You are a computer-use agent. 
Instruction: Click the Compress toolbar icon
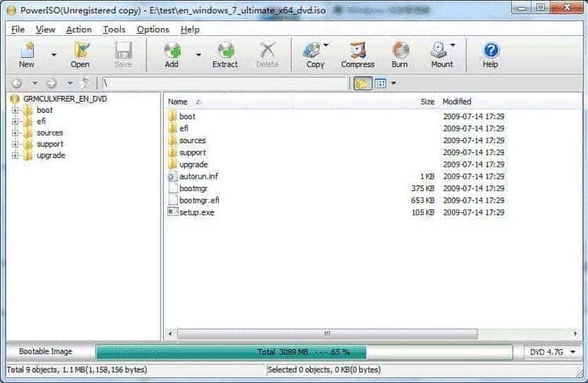point(358,55)
